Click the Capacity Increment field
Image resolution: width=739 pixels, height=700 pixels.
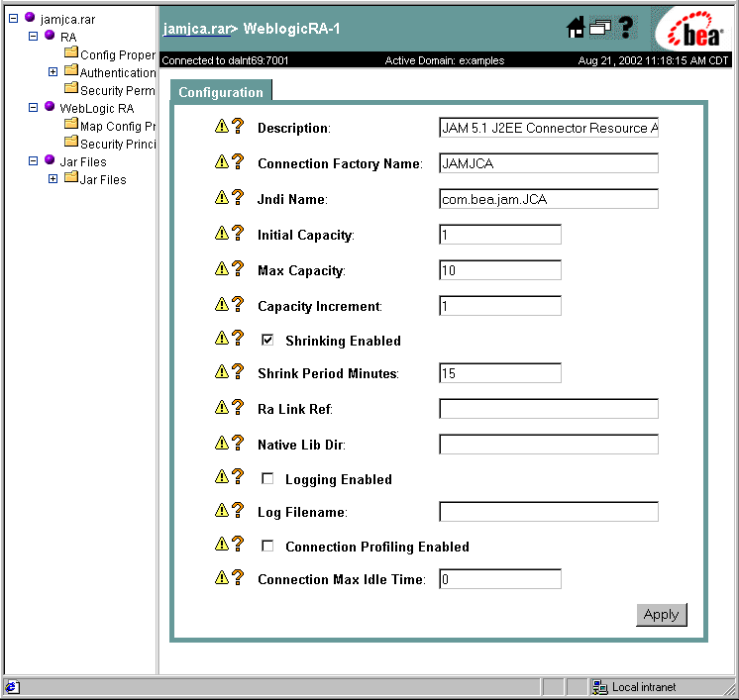[x=500, y=306]
